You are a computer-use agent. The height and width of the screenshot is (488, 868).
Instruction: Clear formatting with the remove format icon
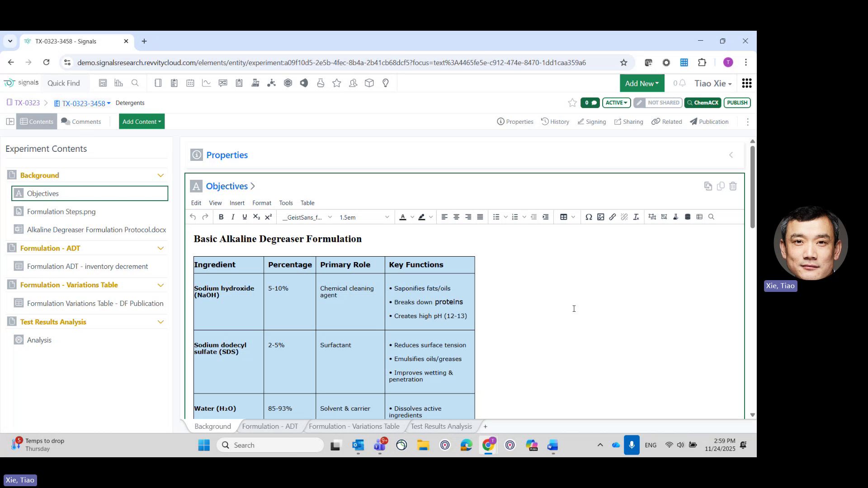636,217
